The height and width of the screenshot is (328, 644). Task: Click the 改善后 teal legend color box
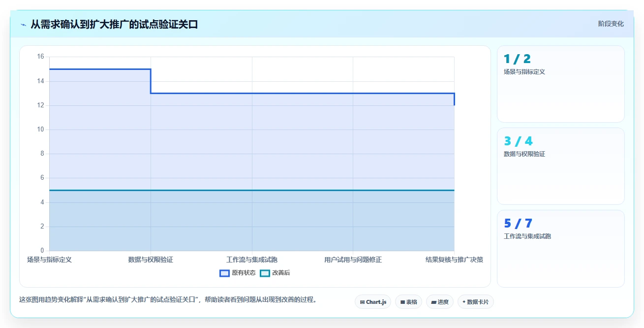click(x=265, y=273)
